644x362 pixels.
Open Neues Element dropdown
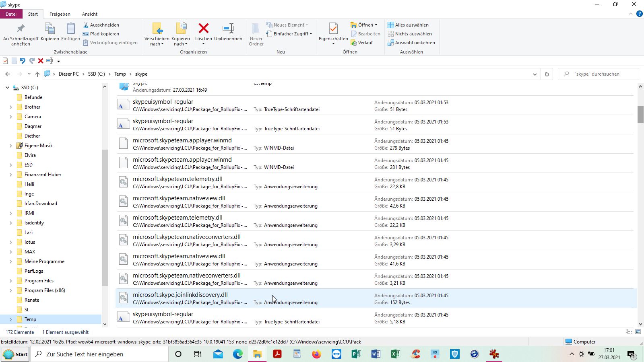[287, 25]
